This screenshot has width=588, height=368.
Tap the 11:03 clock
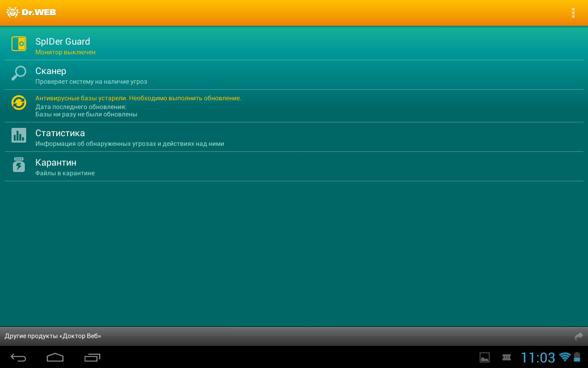click(538, 357)
